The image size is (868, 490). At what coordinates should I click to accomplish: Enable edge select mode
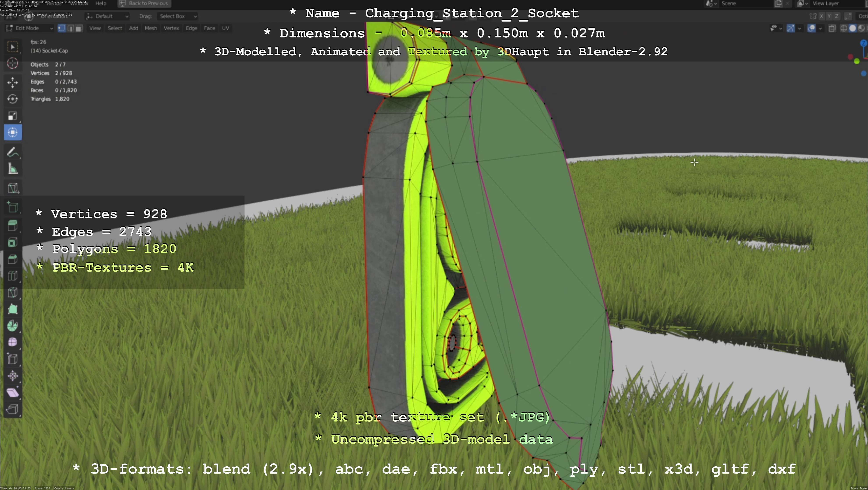[x=70, y=28]
